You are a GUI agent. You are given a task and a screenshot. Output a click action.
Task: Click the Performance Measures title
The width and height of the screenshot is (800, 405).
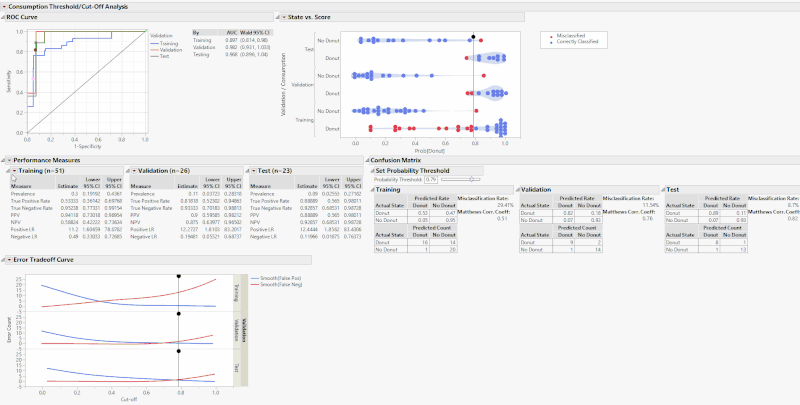pyautogui.click(x=46, y=160)
